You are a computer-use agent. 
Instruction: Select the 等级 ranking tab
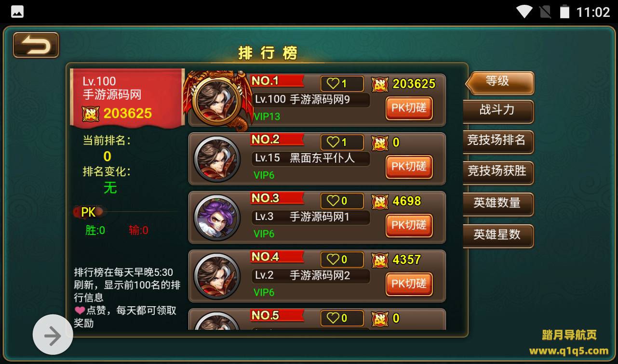tap(500, 82)
